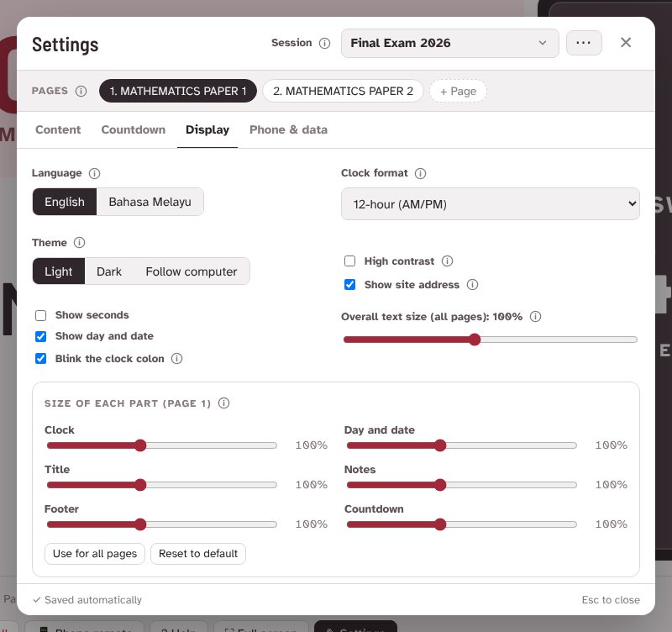Screen dimensions: 672x632
Task: Disable Blink the clock colon
Action: click(x=40, y=358)
